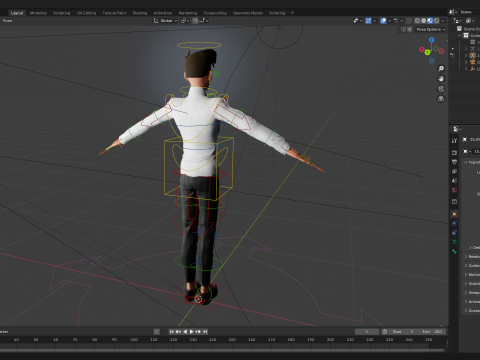Open the Output properties tab
The width and height of the screenshot is (480, 360).
pos(454,162)
